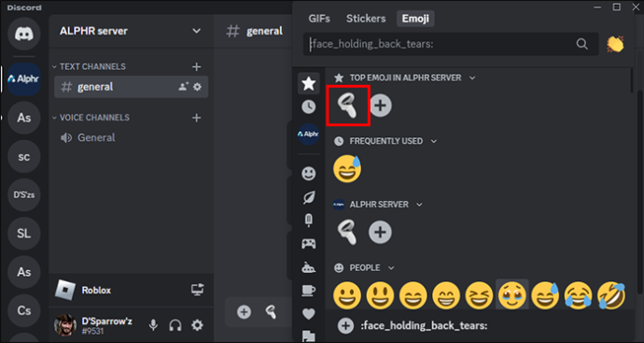Click the invite people icon on general channel
This screenshot has width=644, height=343.
click(183, 87)
